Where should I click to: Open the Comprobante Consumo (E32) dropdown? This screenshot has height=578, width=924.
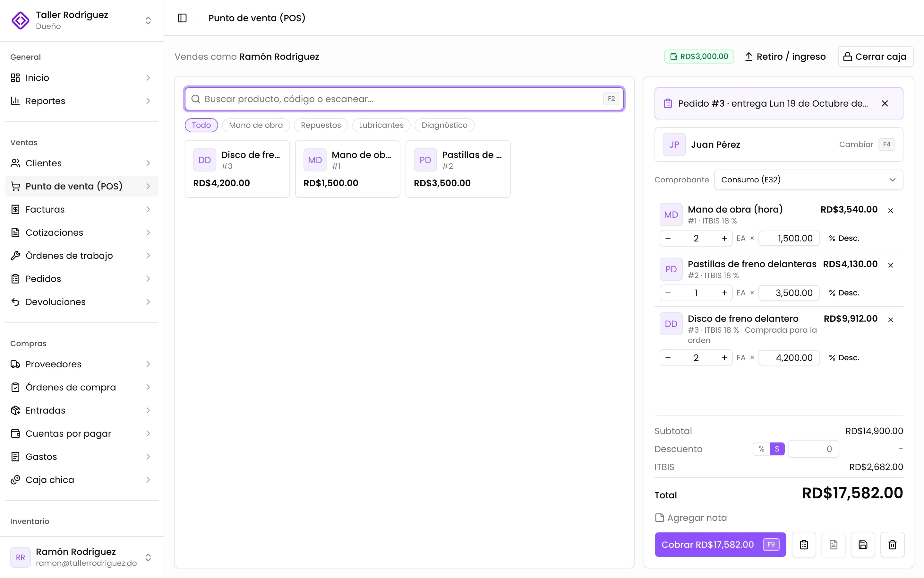[808, 180]
